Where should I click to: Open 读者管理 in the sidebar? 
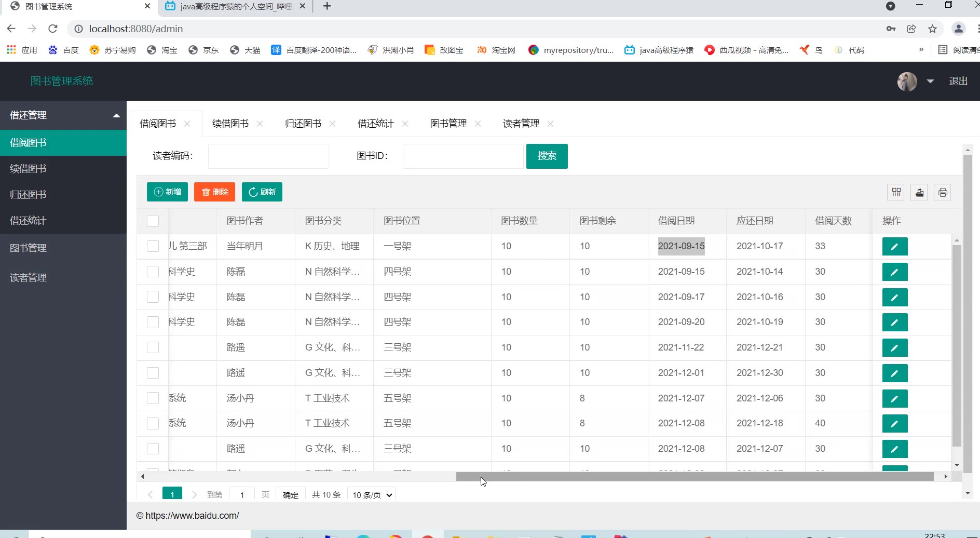click(x=29, y=277)
